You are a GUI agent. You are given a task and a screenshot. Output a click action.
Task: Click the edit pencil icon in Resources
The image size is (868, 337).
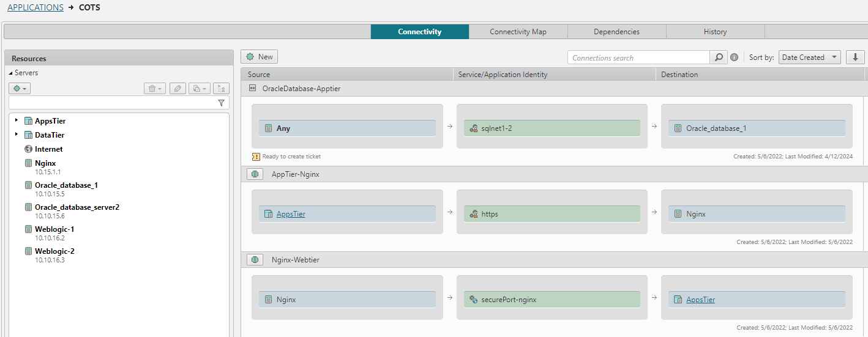[177, 89]
